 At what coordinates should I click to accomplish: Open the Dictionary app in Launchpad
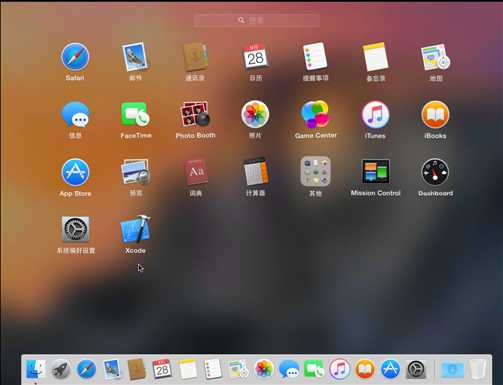coord(196,172)
